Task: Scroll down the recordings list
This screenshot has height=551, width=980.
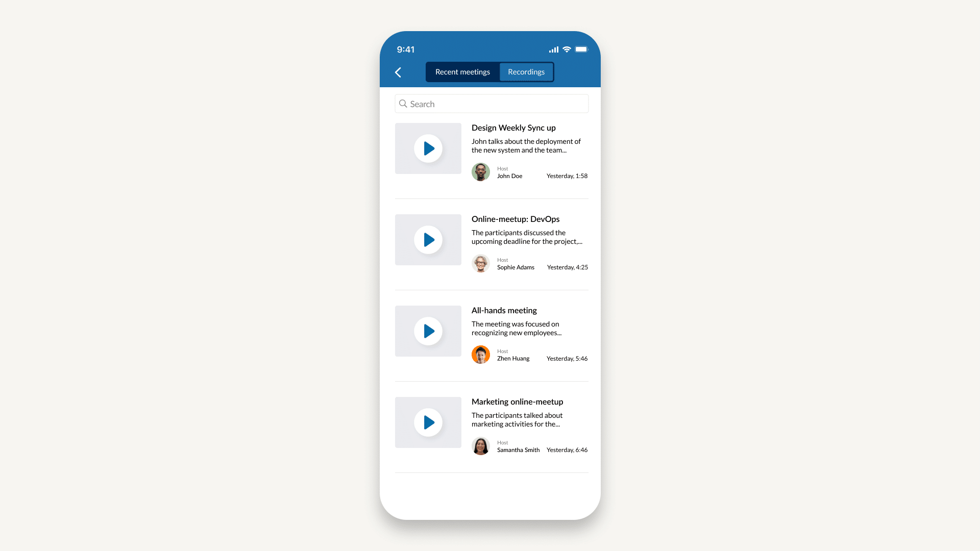Action: click(490, 303)
